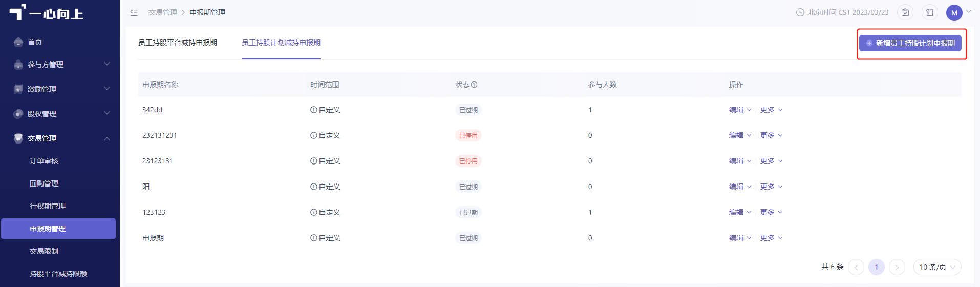Click the 首页 home icon in sidebar
The width and height of the screenshot is (980, 287).
[18, 42]
